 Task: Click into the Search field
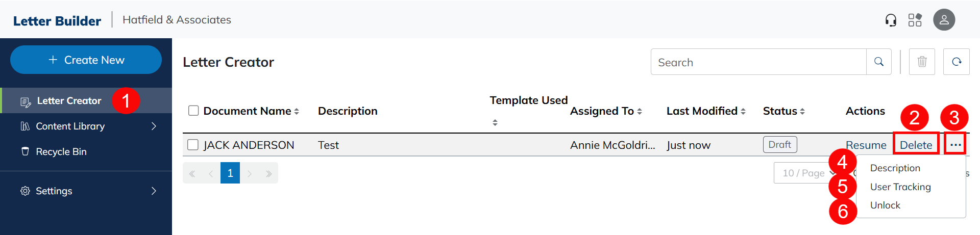pos(758,62)
